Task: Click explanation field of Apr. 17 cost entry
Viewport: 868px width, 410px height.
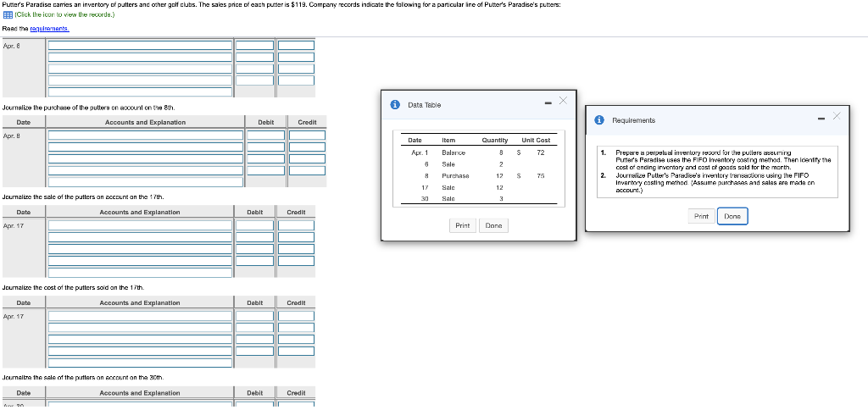Action: pyautogui.click(x=140, y=363)
